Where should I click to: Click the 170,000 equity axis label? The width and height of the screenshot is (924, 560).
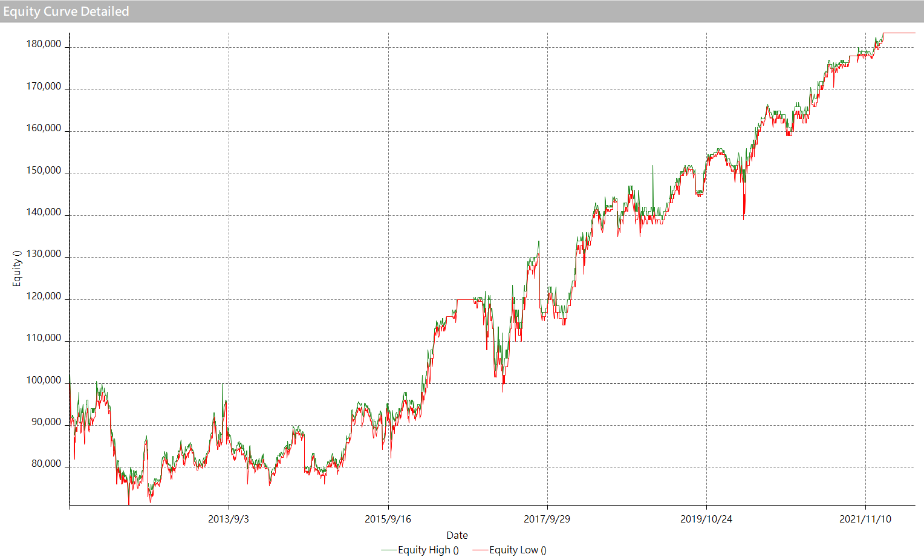tap(44, 86)
